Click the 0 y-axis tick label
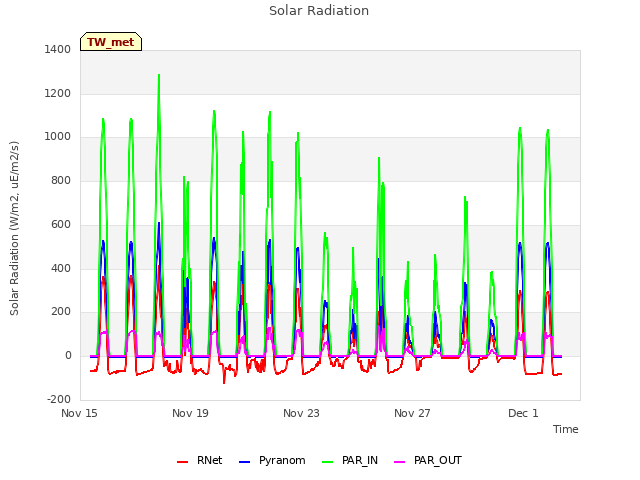Image resolution: width=640 pixels, height=480 pixels. 68,356
